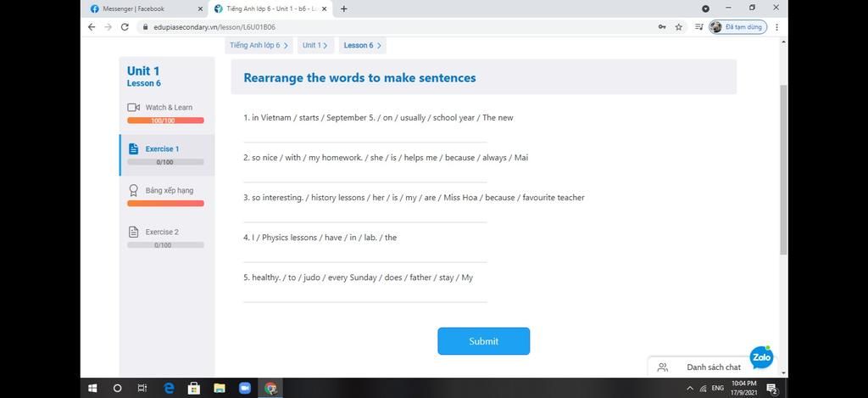Show hidden system tray icons
Image resolution: width=868 pixels, height=398 pixels.
[690, 388]
